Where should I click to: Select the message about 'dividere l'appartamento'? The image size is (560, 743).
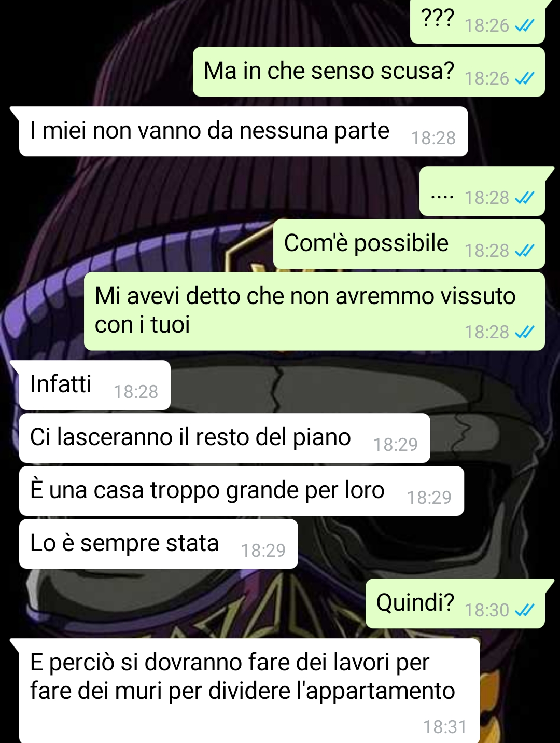click(x=249, y=691)
